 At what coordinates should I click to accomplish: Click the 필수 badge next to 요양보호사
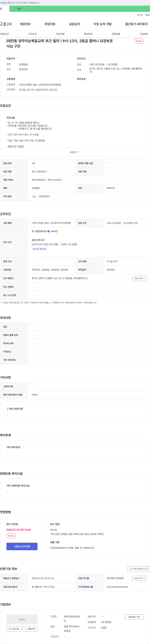(34, 196)
